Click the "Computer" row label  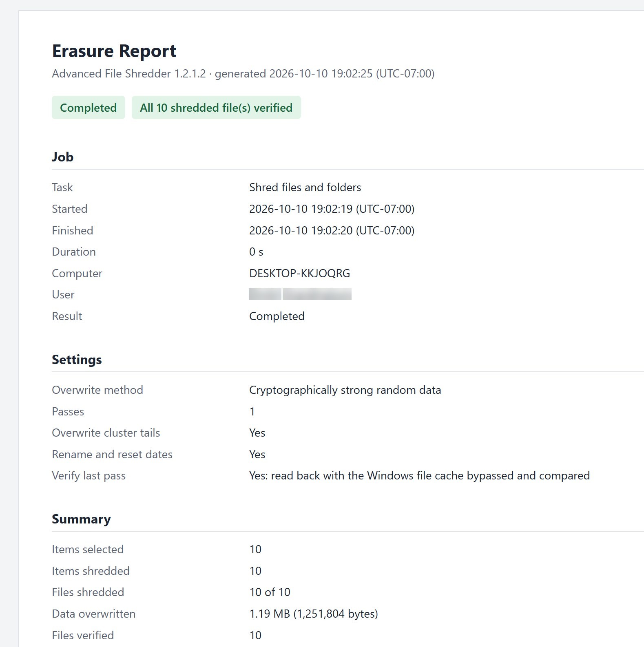click(x=77, y=274)
